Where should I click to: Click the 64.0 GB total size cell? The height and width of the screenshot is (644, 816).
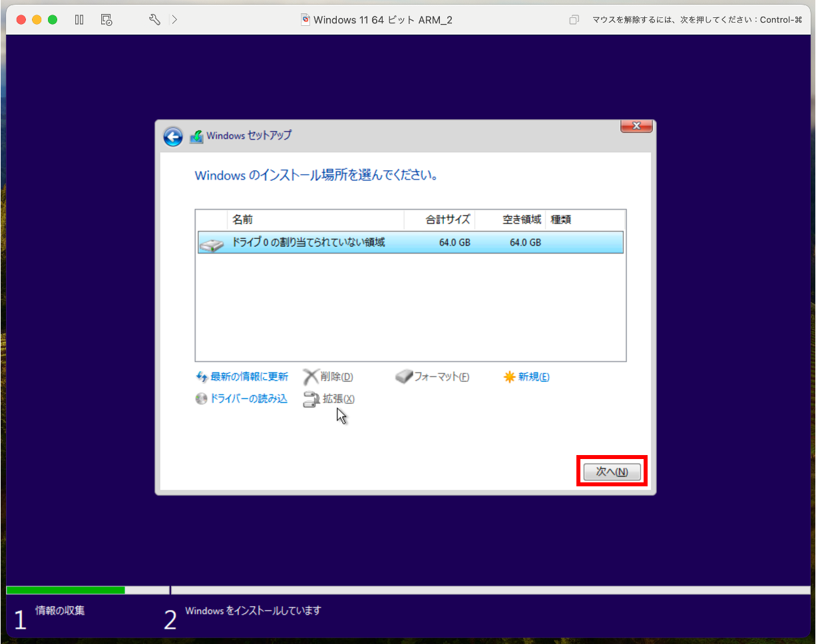[455, 243]
